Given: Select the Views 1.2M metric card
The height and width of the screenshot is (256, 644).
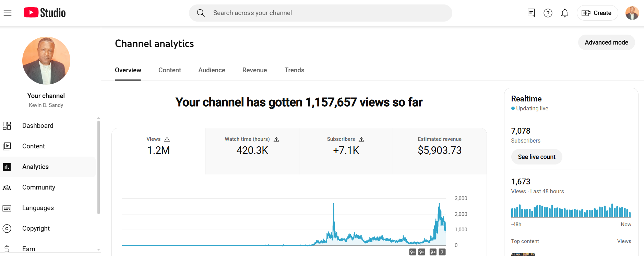Looking at the screenshot, I should pyautogui.click(x=158, y=151).
